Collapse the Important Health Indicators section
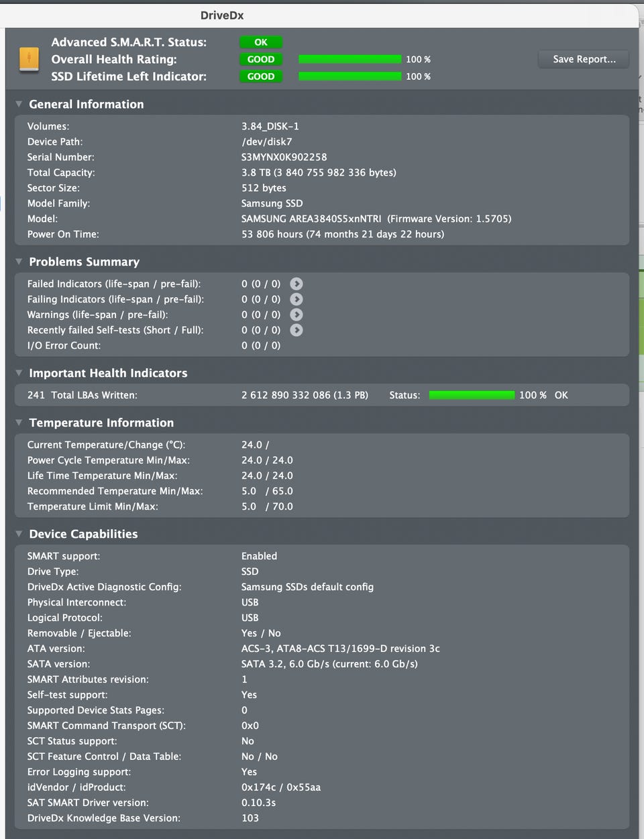Image resolution: width=644 pixels, height=839 pixels. (19, 373)
